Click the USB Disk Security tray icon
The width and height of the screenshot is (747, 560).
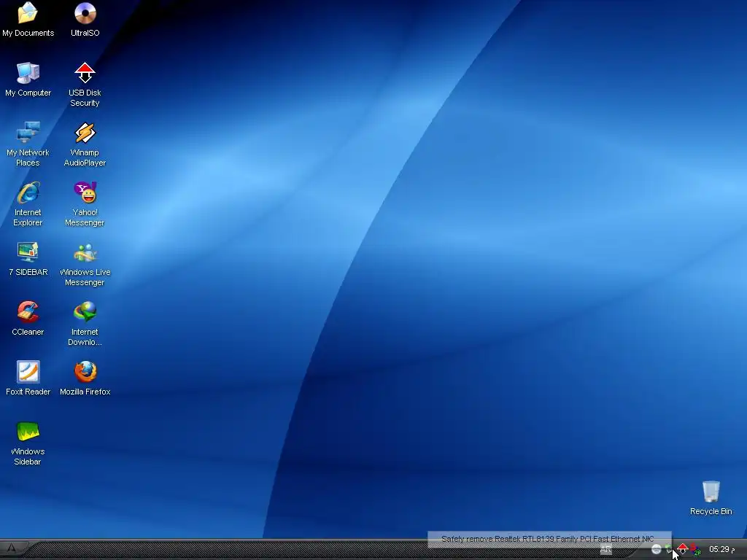coord(683,549)
